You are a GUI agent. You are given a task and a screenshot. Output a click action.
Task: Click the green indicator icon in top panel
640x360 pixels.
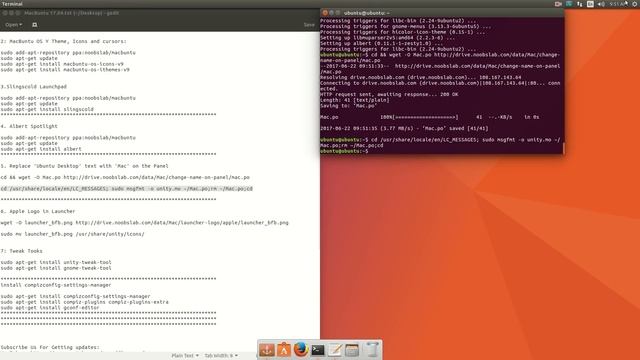pos(569,4)
